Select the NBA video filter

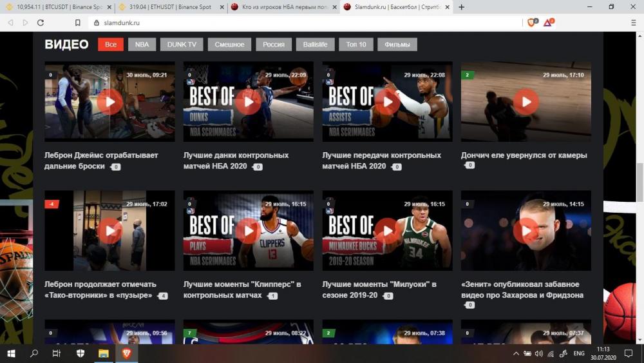tap(142, 44)
